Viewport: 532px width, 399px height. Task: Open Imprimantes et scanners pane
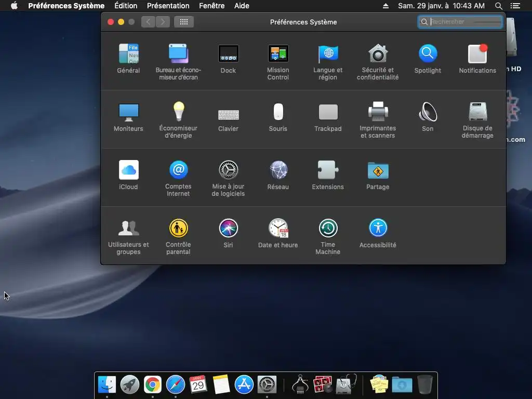point(378,120)
